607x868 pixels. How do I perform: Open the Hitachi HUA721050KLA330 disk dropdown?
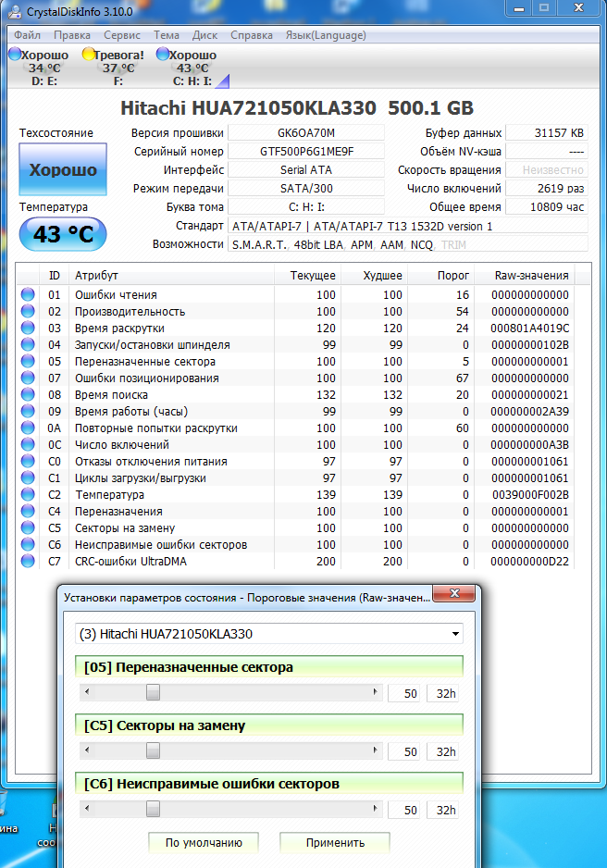point(269,634)
